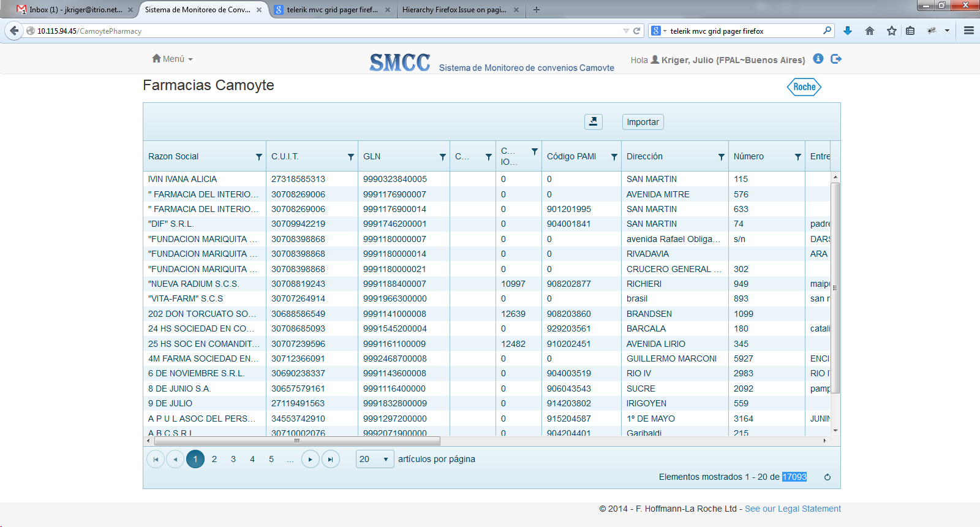Sort by the GLN column header
Viewport: 980px width, 527px height.
click(372, 156)
